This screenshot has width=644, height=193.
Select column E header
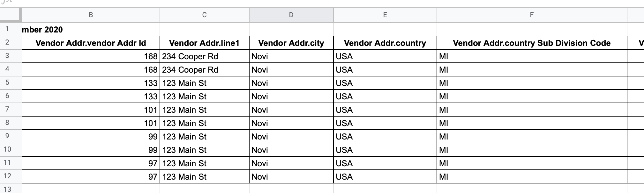385,15
